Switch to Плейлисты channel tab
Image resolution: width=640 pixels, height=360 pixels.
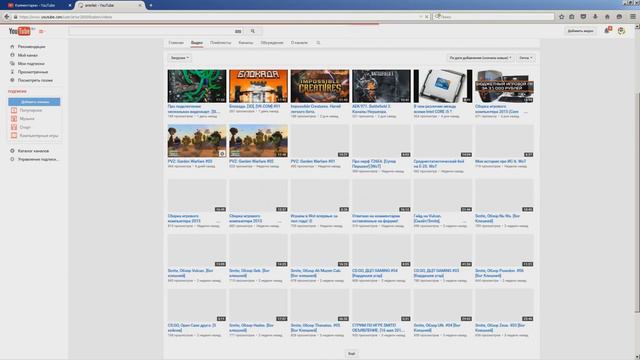pyautogui.click(x=220, y=42)
